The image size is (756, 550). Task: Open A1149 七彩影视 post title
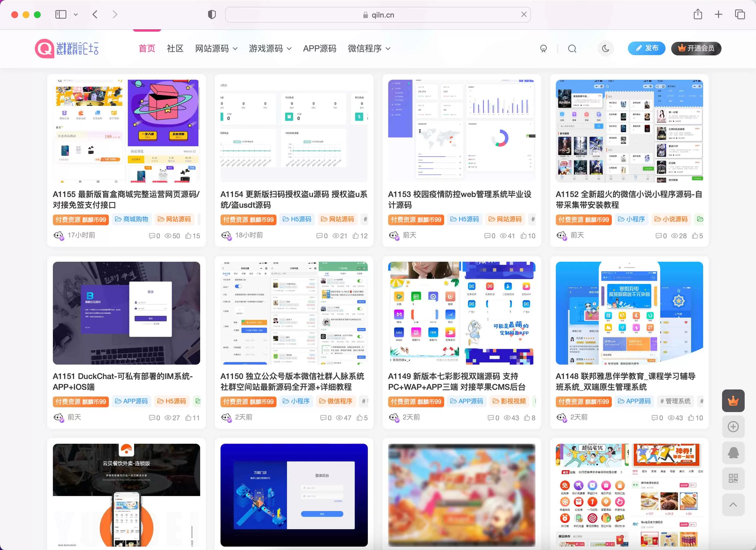[457, 382]
